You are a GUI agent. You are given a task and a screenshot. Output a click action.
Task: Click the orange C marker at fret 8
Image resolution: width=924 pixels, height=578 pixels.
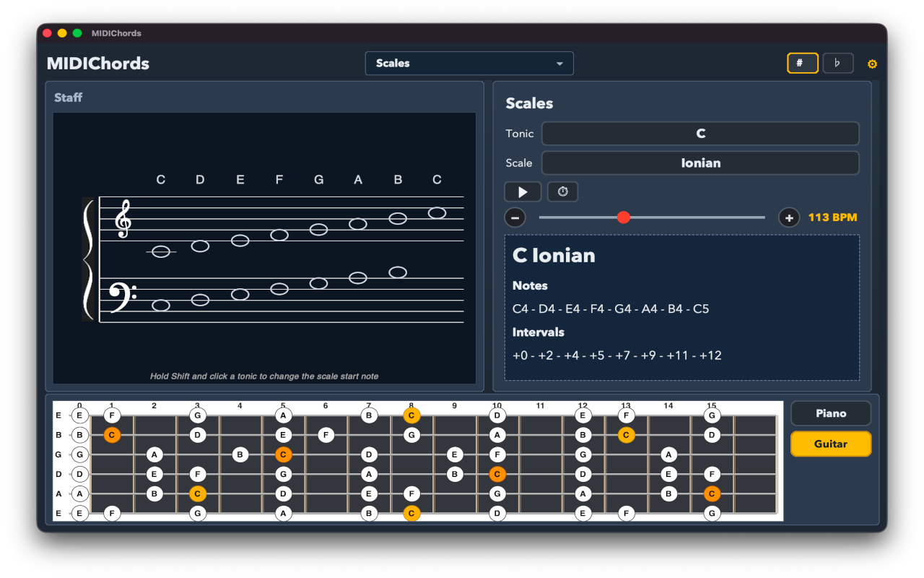[x=411, y=415]
